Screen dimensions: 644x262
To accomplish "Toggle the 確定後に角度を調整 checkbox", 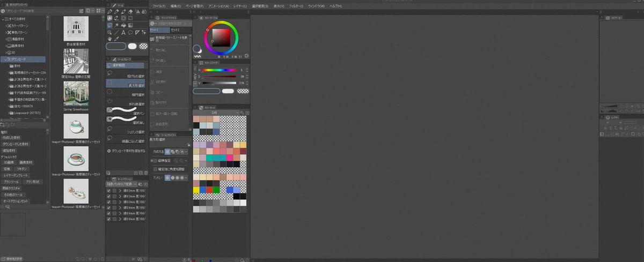I will 155,169.
